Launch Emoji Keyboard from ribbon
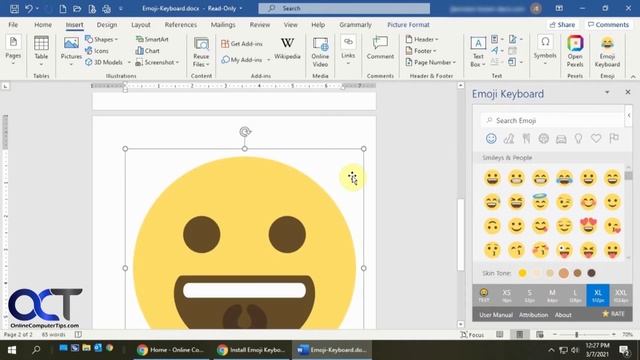This screenshot has width=640, height=360. point(607,52)
